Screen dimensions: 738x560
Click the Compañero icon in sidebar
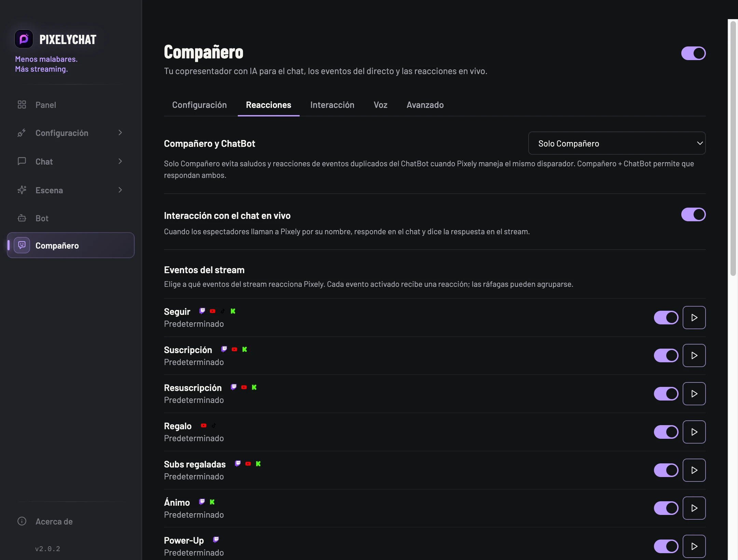point(22,245)
